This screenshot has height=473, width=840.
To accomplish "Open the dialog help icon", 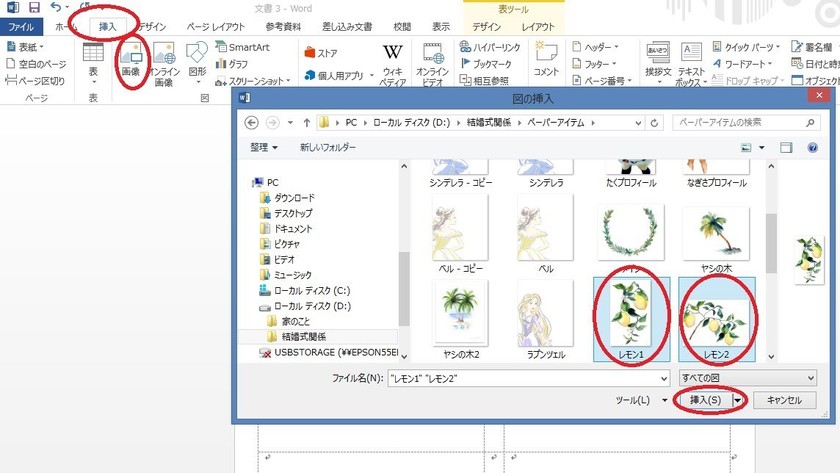I will tap(813, 148).
